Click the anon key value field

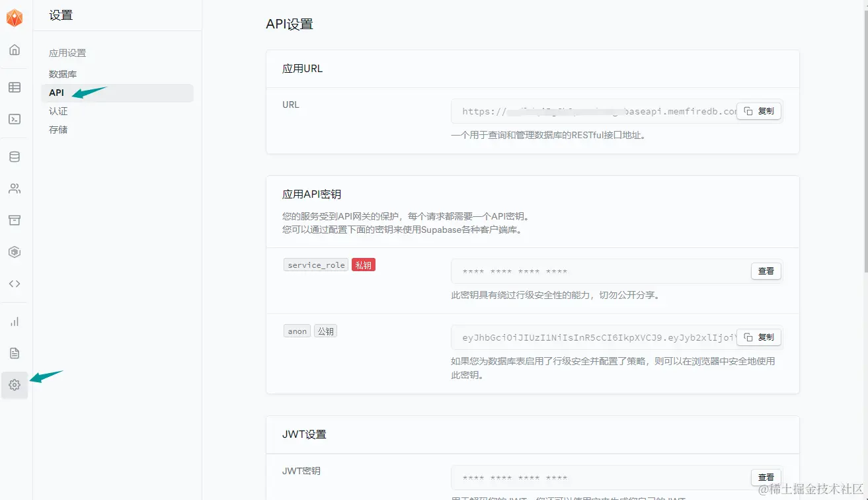617,337
